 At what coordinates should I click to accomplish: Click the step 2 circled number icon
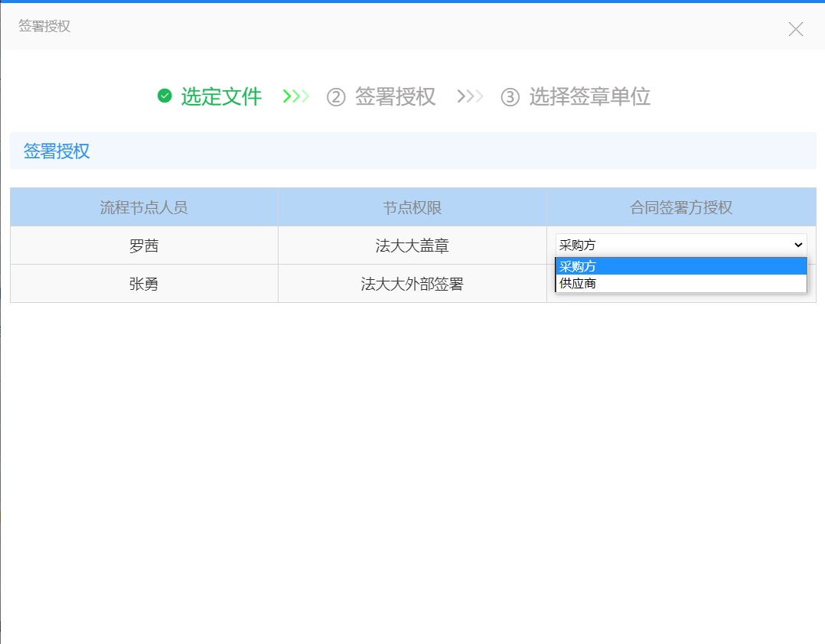tap(336, 96)
